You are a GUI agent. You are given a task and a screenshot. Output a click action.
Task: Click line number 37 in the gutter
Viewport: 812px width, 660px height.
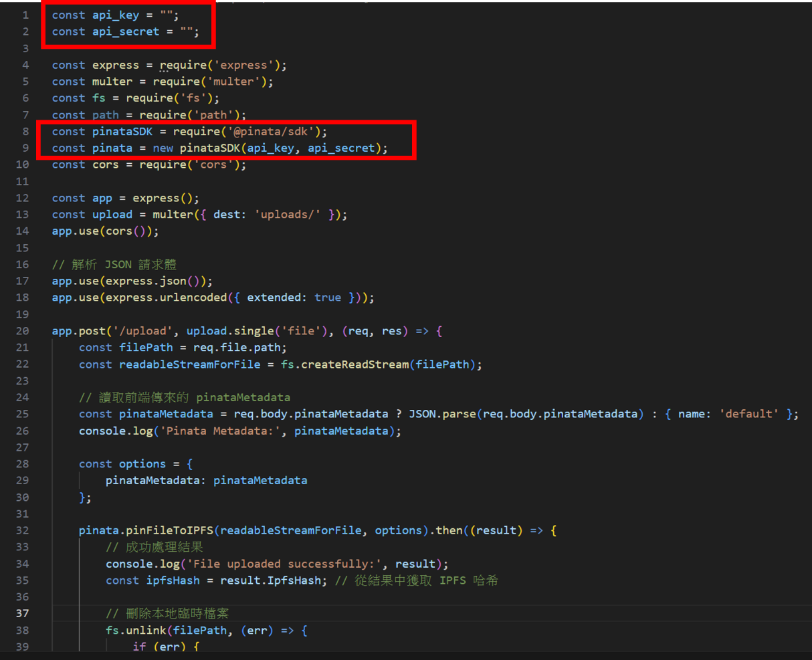pyautogui.click(x=23, y=613)
